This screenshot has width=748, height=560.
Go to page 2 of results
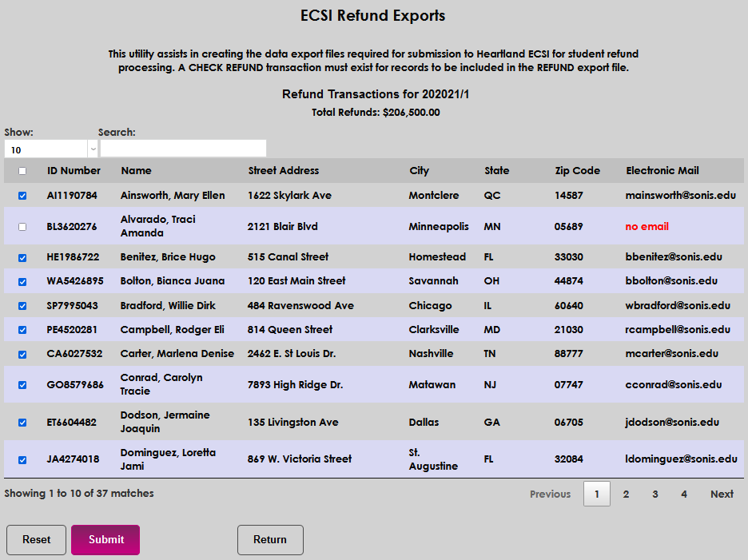pos(626,494)
